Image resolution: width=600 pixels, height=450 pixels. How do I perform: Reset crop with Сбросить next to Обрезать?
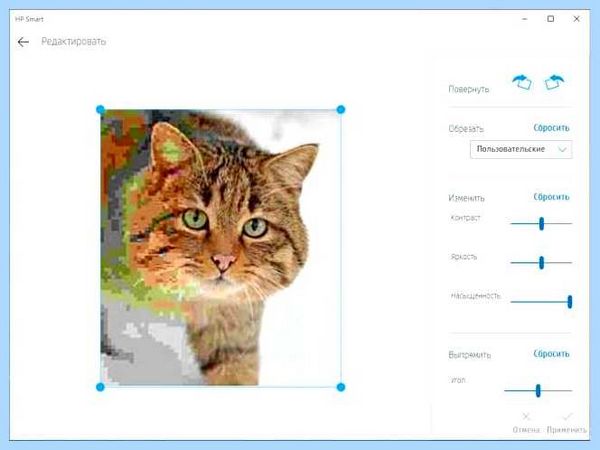click(551, 128)
